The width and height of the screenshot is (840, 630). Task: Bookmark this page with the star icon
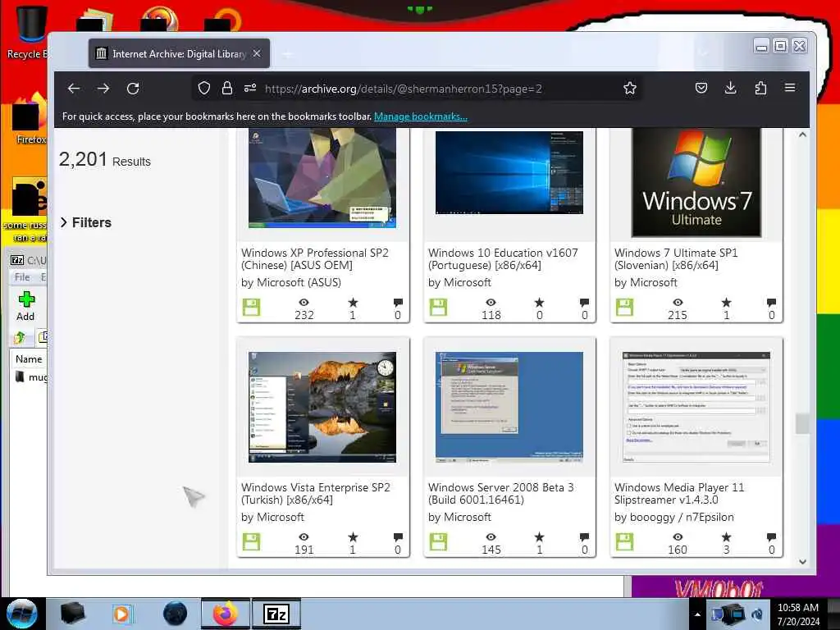pyautogui.click(x=630, y=89)
